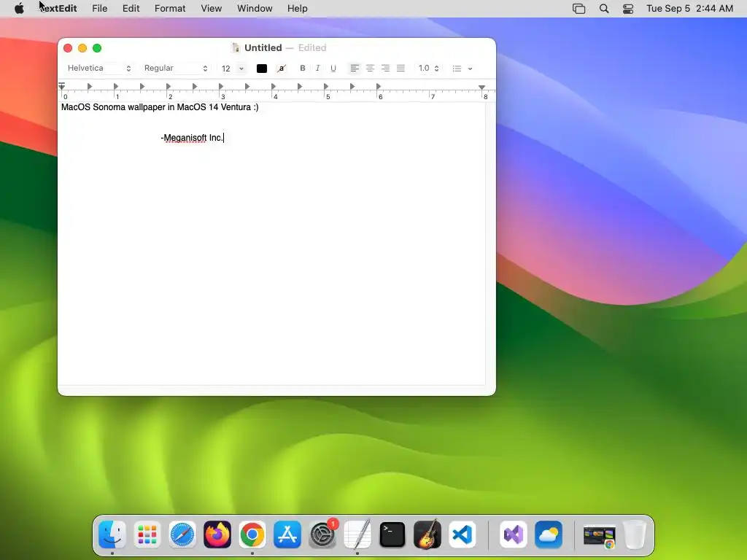Toggle bold formatting in TextEdit toolbar

[303, 68]
